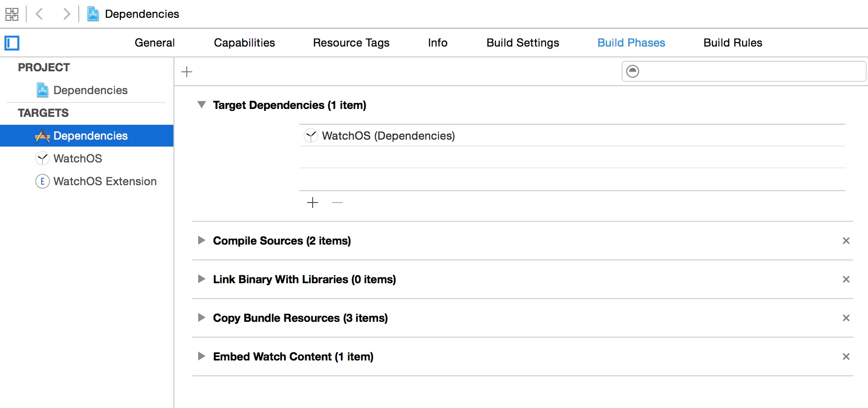Expand the Copy Bundle Resources section

201,318
